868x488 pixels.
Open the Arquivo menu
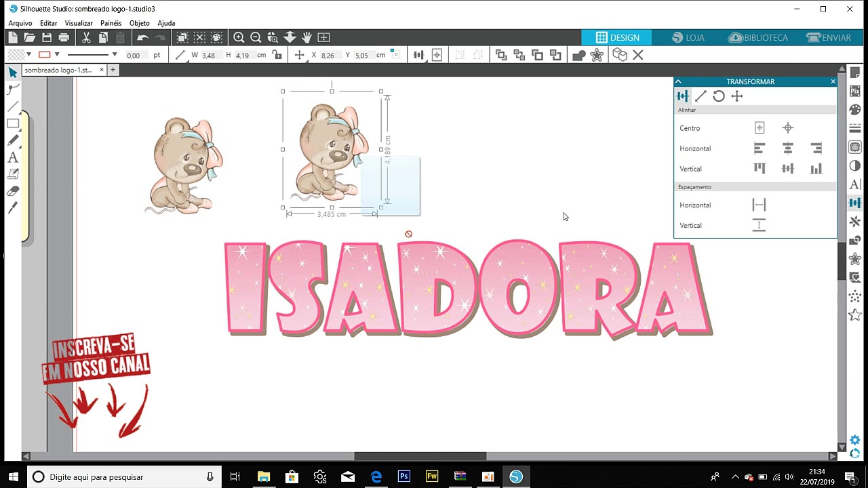tap(20, 23)
